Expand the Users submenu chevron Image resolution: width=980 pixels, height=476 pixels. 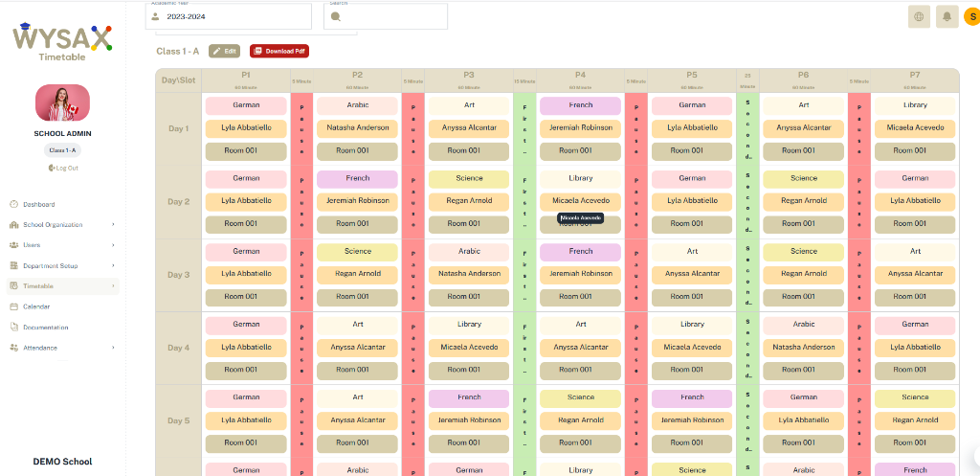113,245
